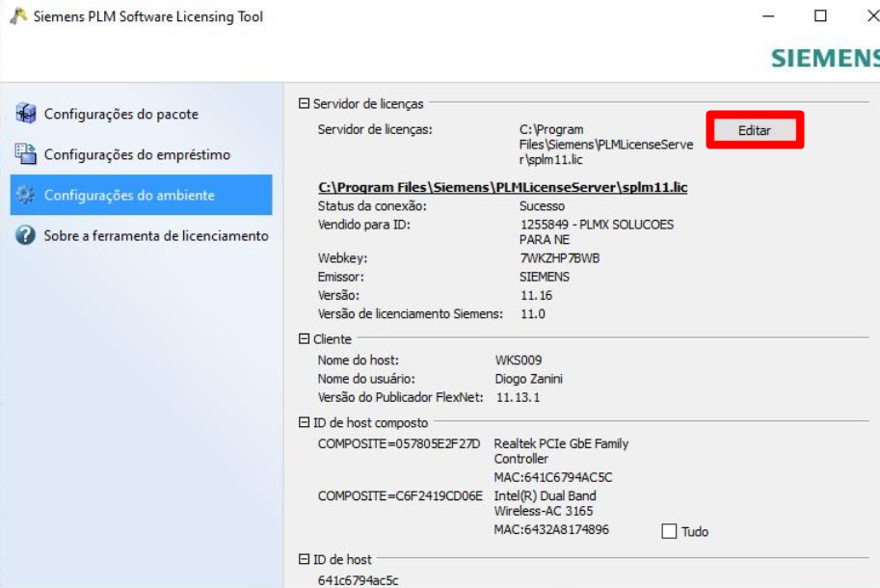Collapse the Cliente section

pyautogui.click(x=305, y=339)
